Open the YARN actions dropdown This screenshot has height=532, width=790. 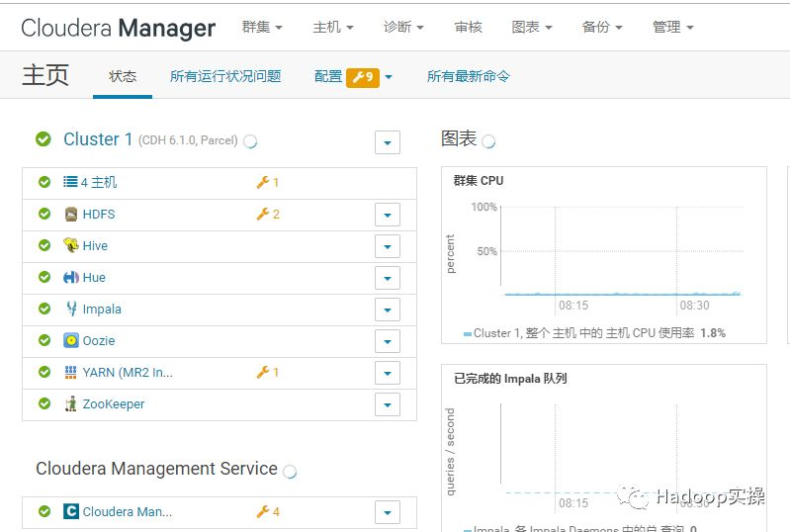click(x=388, y=374)
